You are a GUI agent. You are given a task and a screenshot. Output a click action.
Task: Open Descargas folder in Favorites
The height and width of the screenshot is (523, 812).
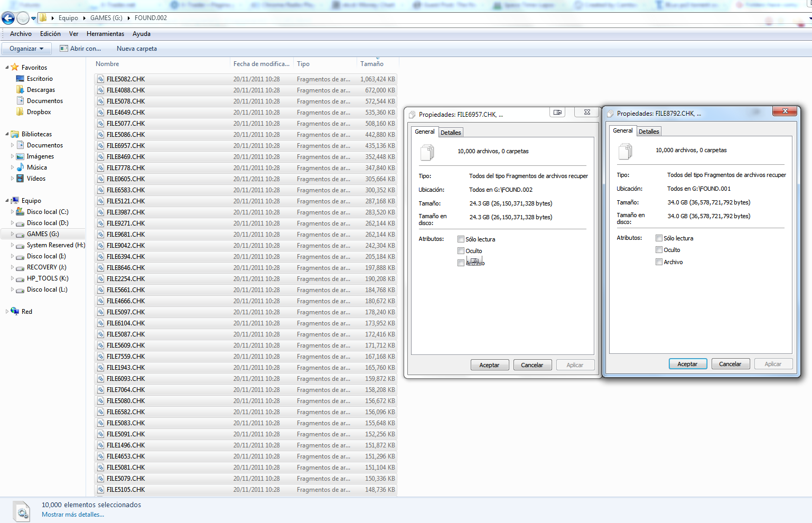[x=41, y=89]
